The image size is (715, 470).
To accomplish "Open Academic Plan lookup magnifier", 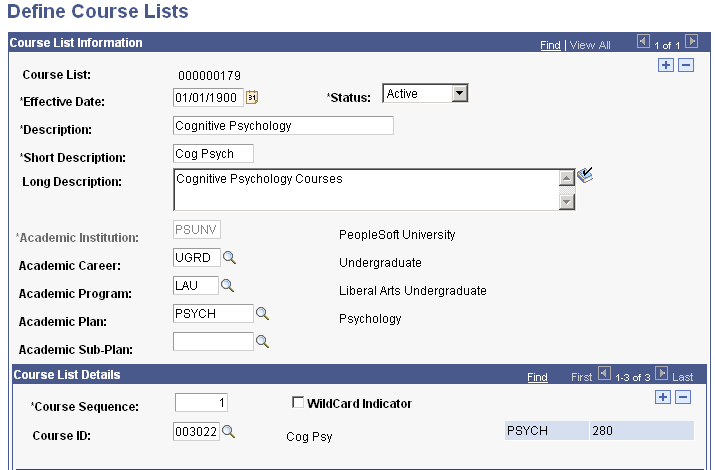I will (263, 314).
